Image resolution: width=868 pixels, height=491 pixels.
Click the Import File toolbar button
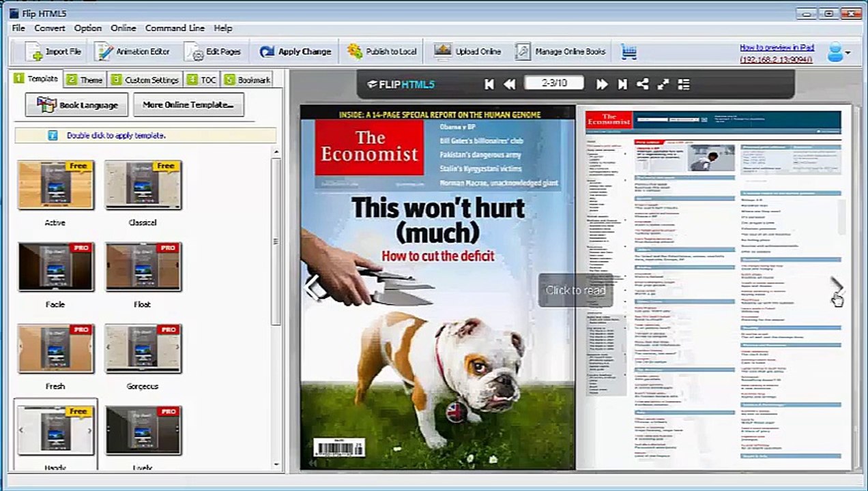tap(53, 51)
